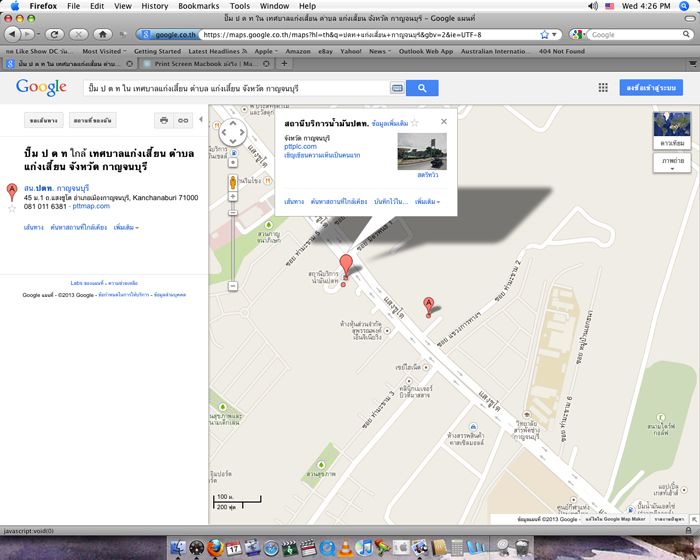This screenshot has height=560, width=700.
Task: Expand the traffic layer dropdown under satellite
Action: pyautogui.click(x=670, y=160)
